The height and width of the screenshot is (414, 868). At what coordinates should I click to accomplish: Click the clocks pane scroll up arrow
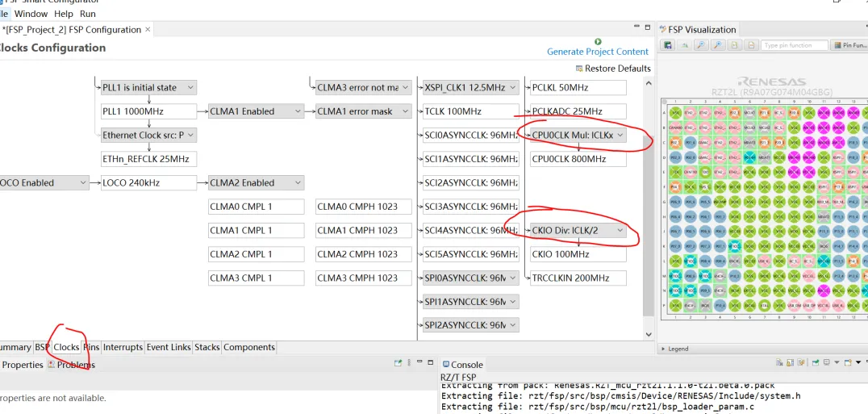(649, 83)
